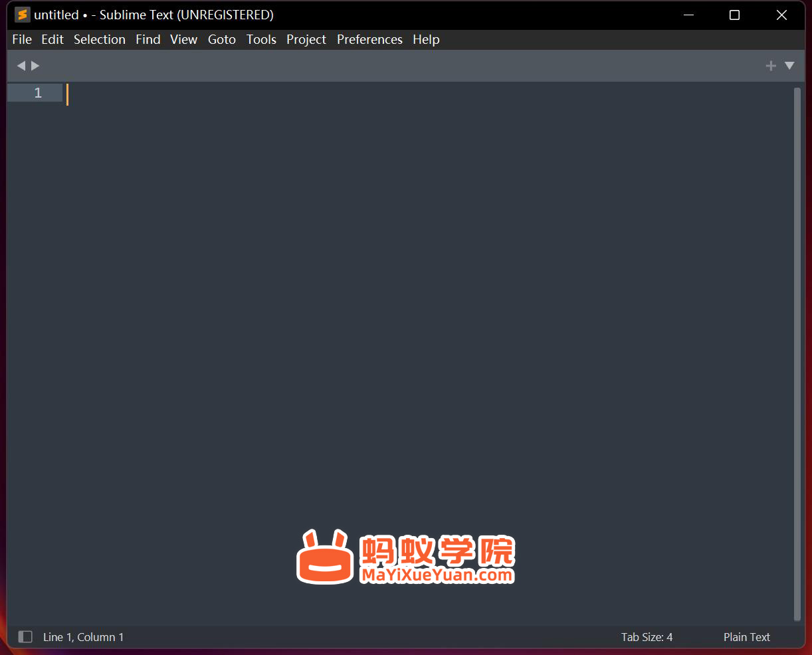Open the Preferences menu
This screenshot has width=812, height=655.
tap(369, 40)
